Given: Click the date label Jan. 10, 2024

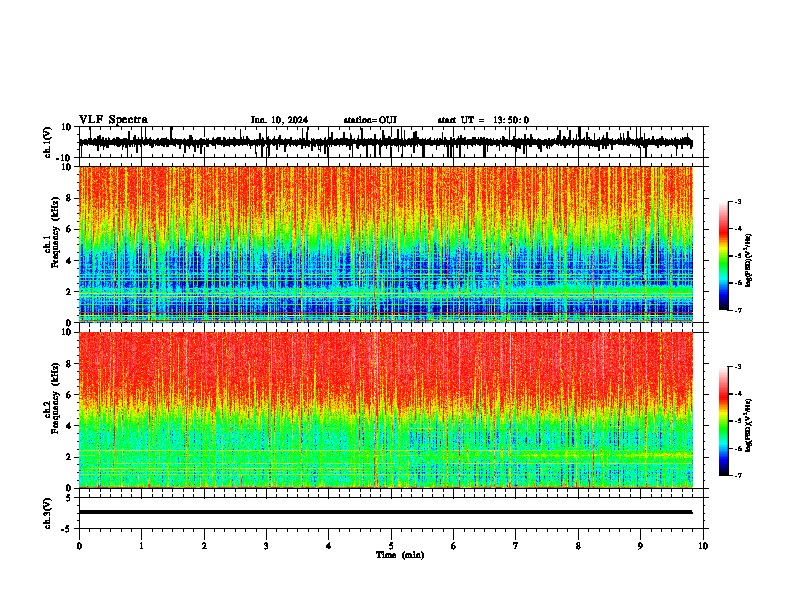Looking at the screenshot, I should (279, 120).
